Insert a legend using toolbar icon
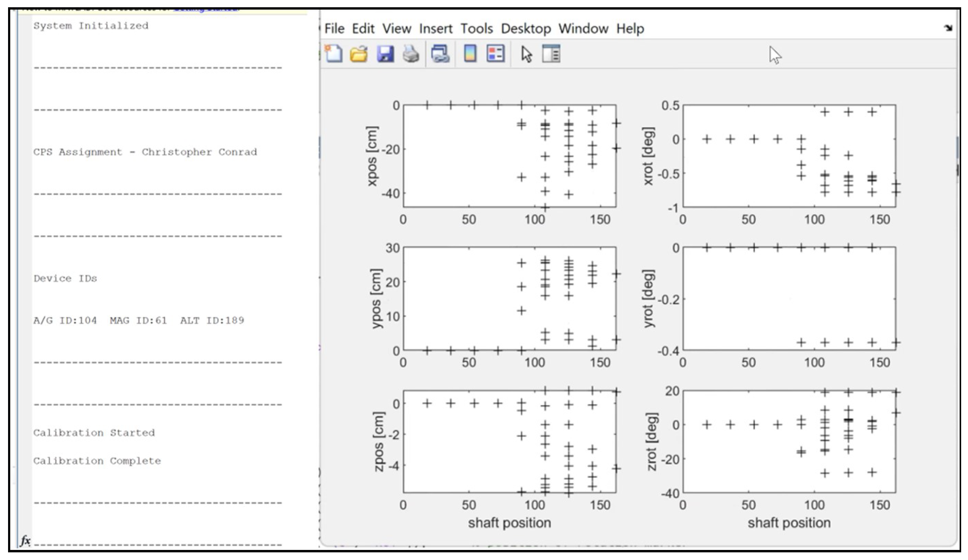Image resolution: width=968 pixels, height=560 pixels. (x=495, y=54)
